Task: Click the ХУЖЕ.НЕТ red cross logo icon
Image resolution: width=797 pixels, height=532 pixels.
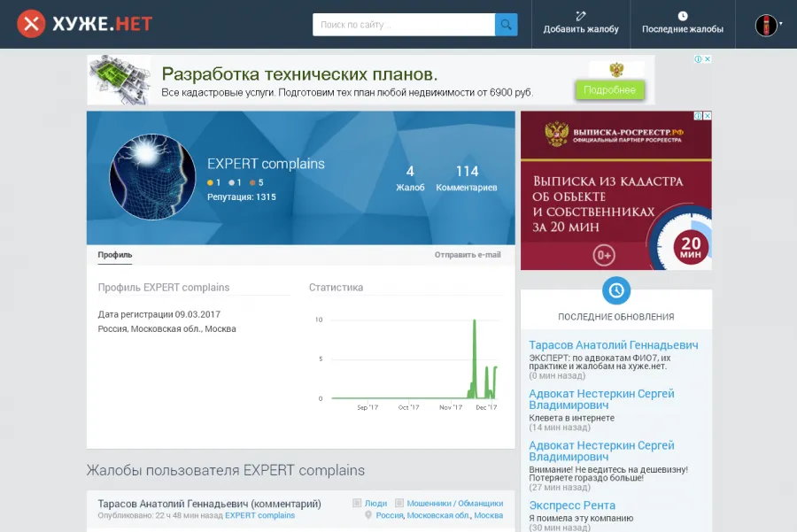Action: point(31,24)
